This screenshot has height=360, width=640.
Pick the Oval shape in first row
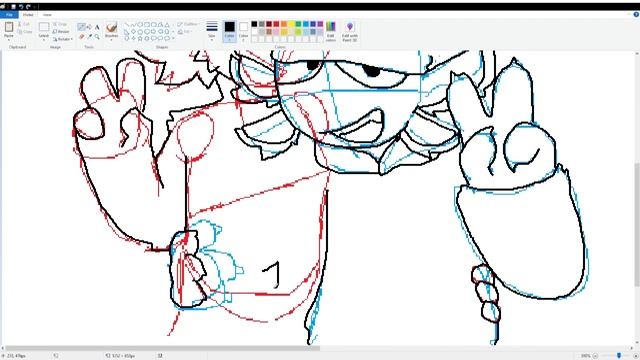pyautogui.click(x=140, y=24)
